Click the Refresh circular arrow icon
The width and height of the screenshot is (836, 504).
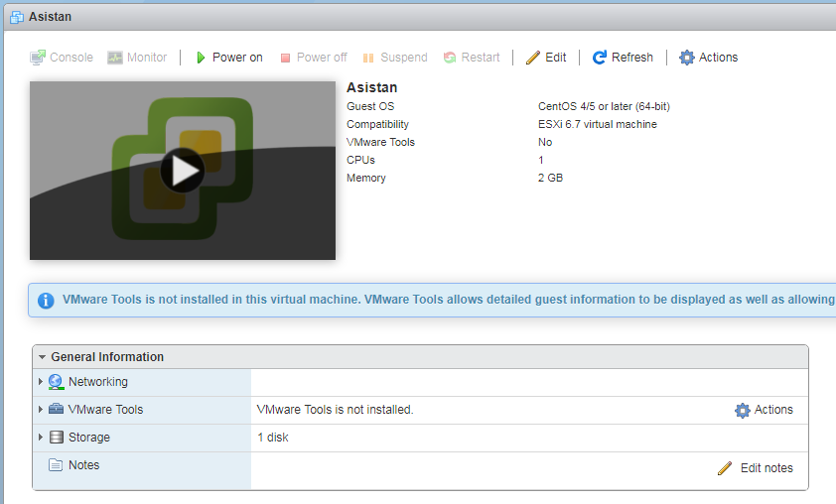(600, 58)
